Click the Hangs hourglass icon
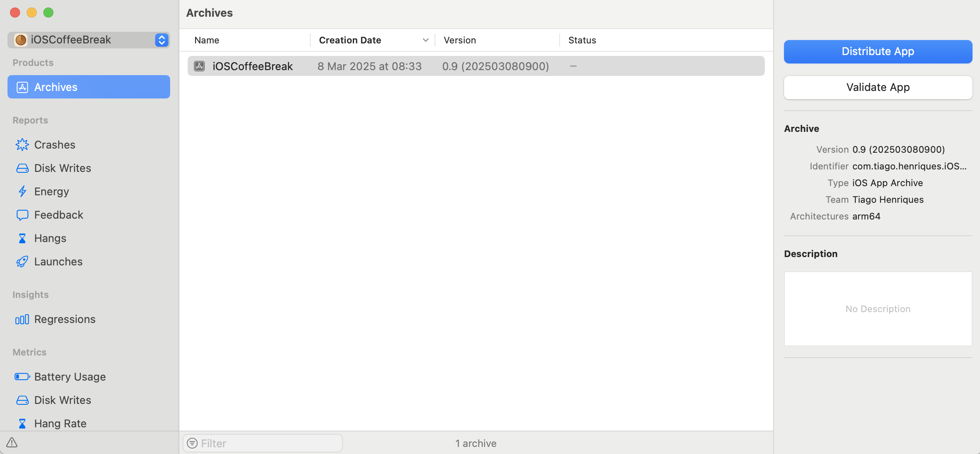 click(x=22, y=238)
